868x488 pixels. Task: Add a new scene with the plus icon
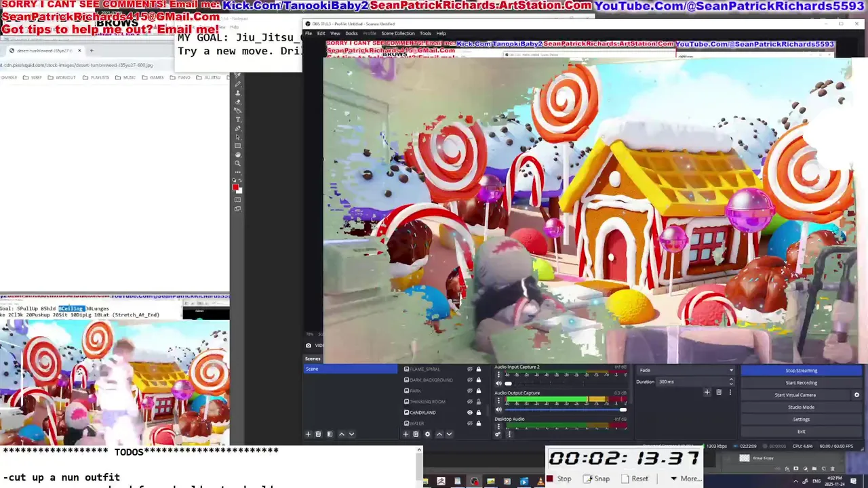pos(308,434)
